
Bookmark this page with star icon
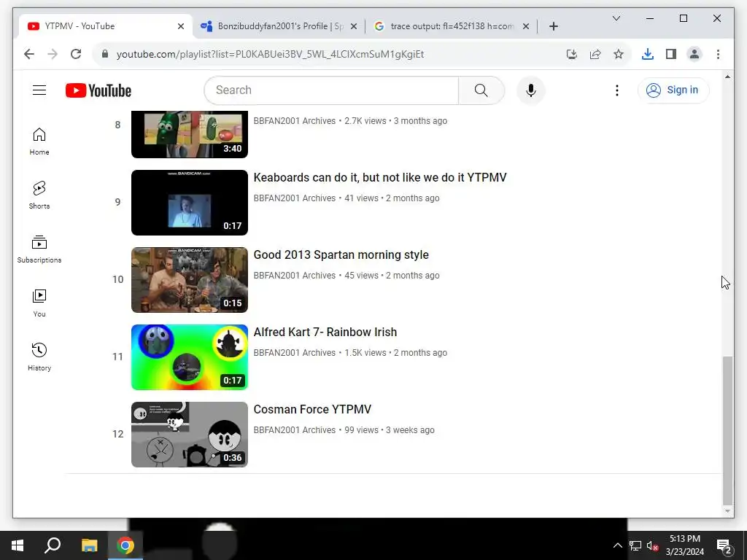pyautogui.click(x=619, y=54)
